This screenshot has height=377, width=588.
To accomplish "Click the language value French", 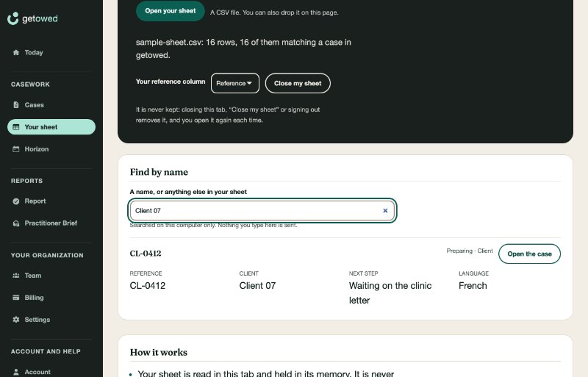I will [473, 285].
